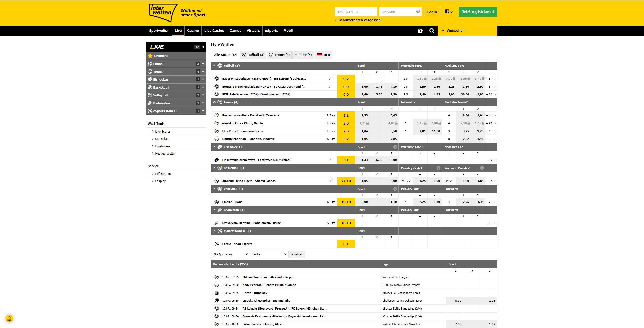
Task: Open Sportwetten in main navigation
Action: (x=159, y=31)
